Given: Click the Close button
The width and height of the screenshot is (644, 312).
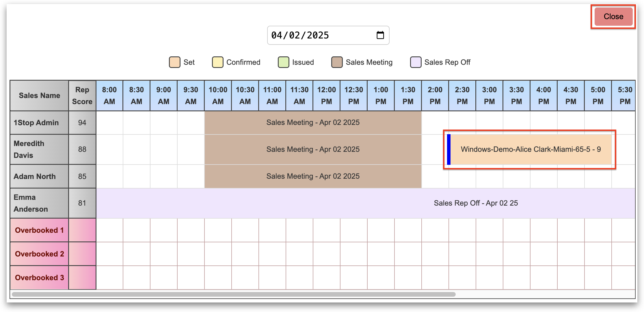Looking at the screenshot, I should point(613,16).
